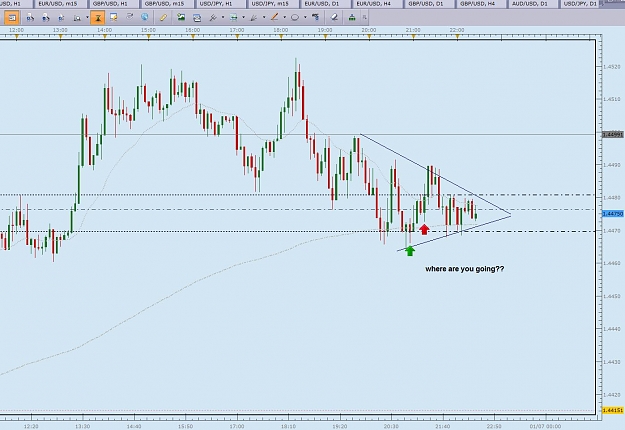Select the 'where are you going??' chart text
Screen dimensions: 625x430
(464, 269)
